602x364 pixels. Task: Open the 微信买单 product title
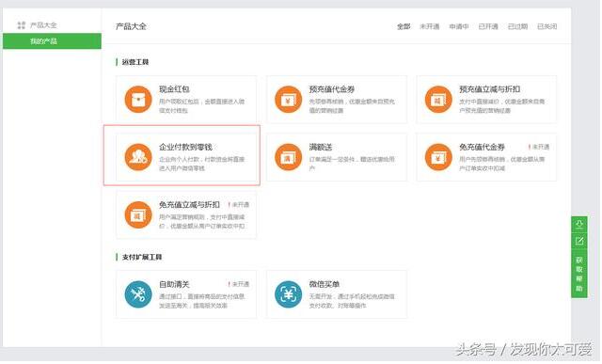[325, 284]
